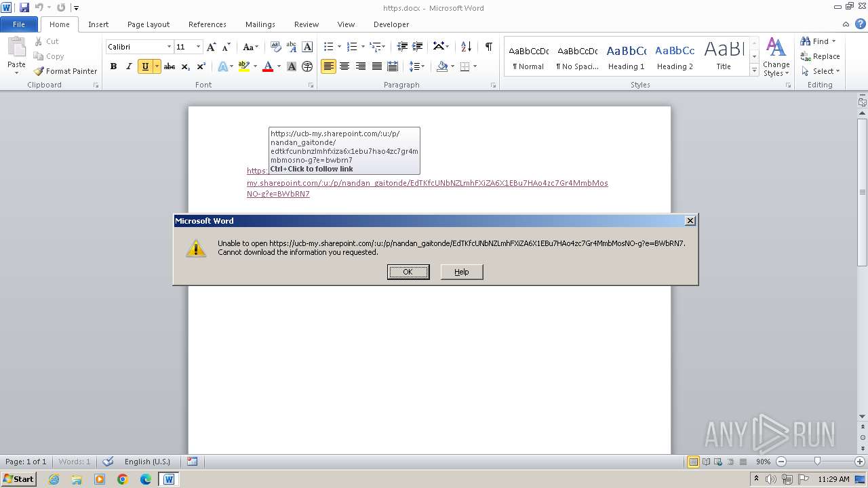Toggle strikethrough formatting
The width and height of the screenshot is (868, 488).
170,66
